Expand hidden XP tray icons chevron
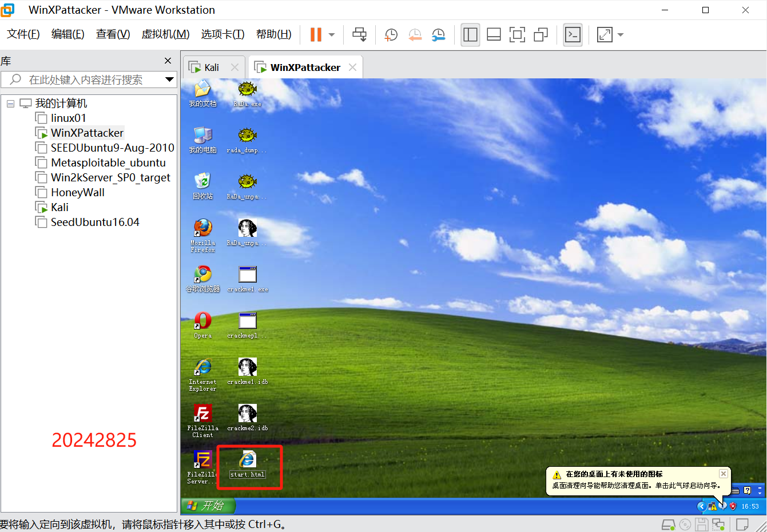Screen dimensions: 767x532 click(702, 506)
